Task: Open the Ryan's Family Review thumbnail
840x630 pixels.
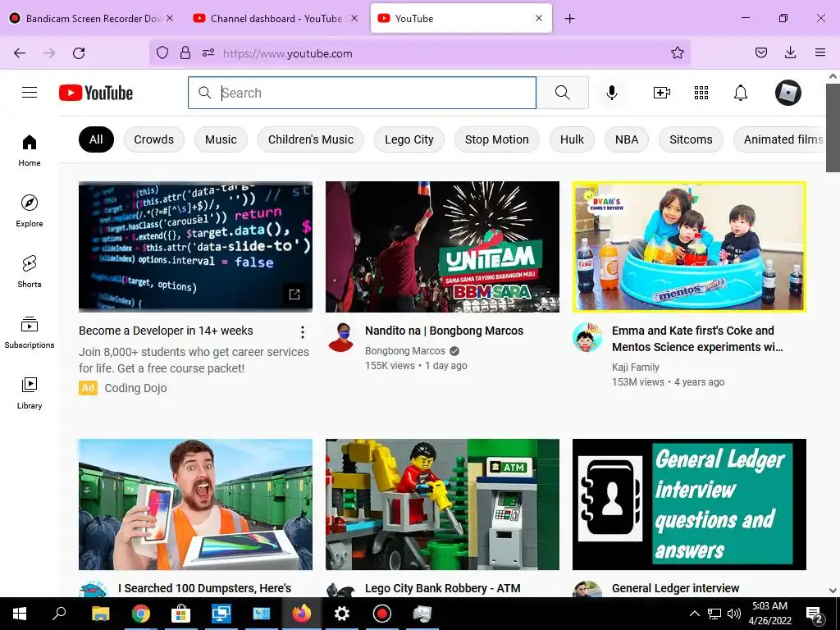Action: tap(689, 247)
